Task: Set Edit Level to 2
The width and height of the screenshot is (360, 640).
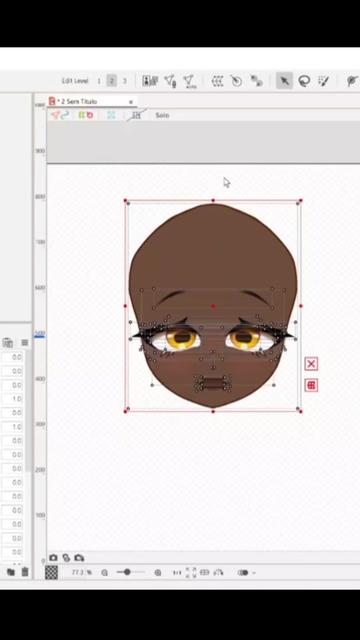Action: click(x=111, y=81)
